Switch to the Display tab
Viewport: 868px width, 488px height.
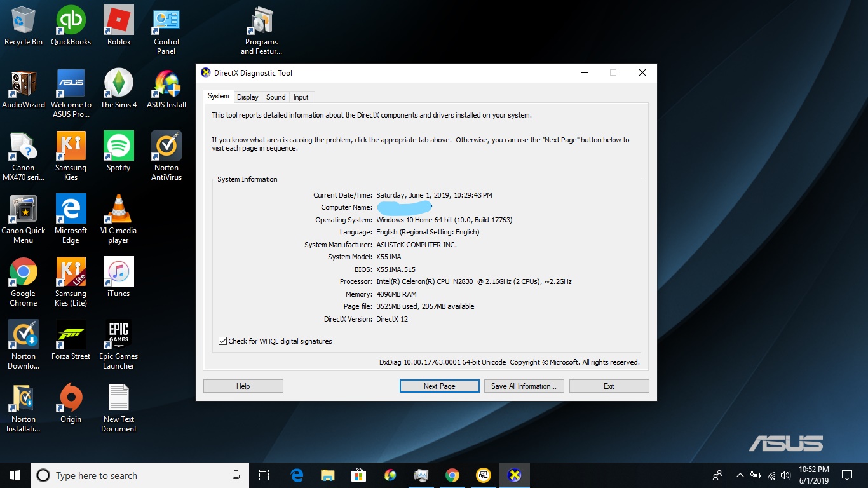(x=248, y=97)
